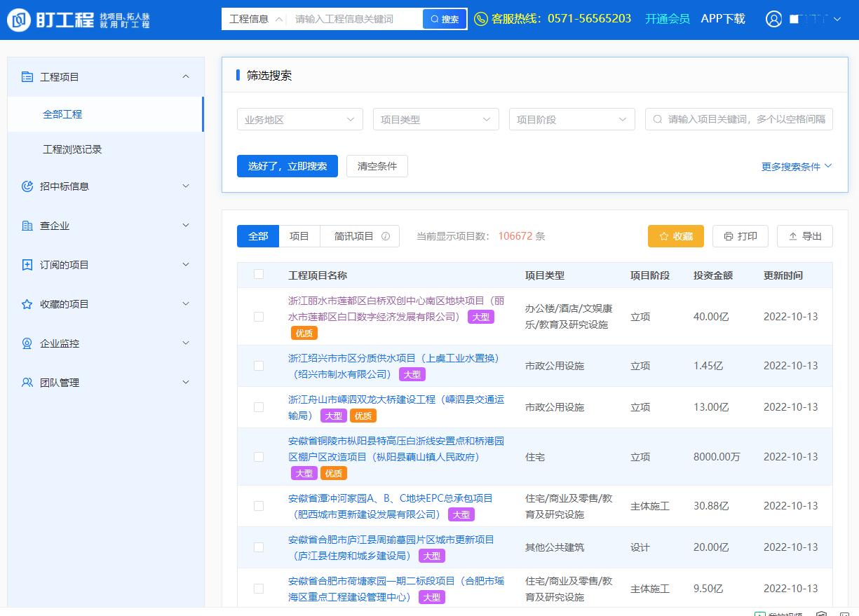Click the 清空条件 clear button
The width and height of the screenshot is (859, 616).
(377, 166)
